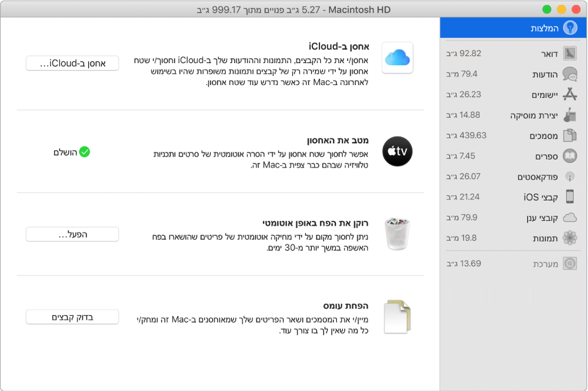
Task: Click the iCloud cloud icon
Action: tap(397, 59)
